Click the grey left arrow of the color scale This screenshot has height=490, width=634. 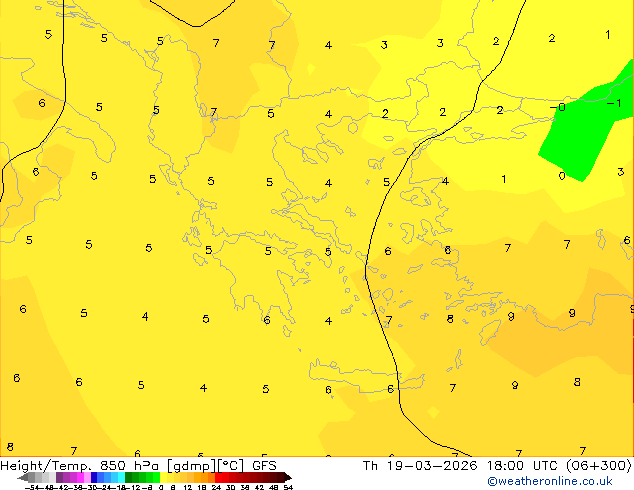(23, 478)
